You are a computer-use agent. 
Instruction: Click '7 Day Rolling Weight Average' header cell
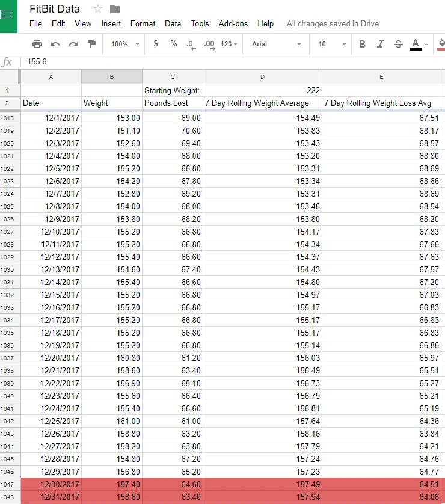263,103
